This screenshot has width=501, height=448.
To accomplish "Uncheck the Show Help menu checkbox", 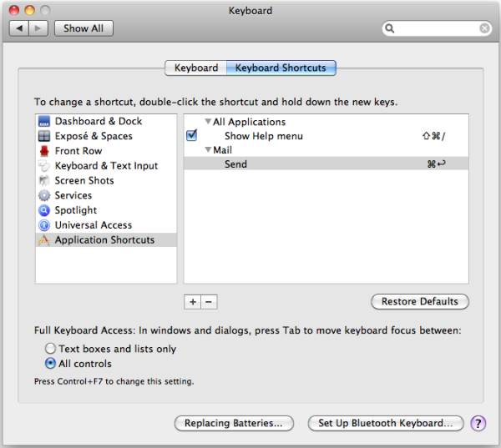I will [192, 135].
